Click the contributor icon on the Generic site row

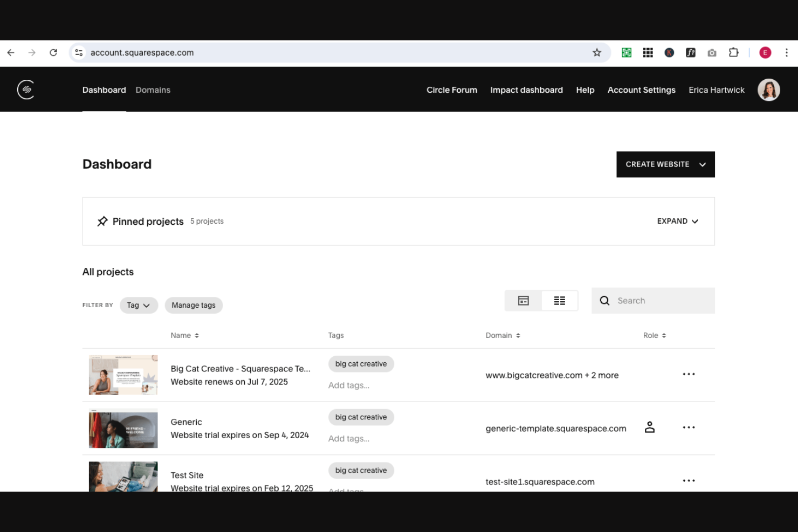(x=649, y=427)
